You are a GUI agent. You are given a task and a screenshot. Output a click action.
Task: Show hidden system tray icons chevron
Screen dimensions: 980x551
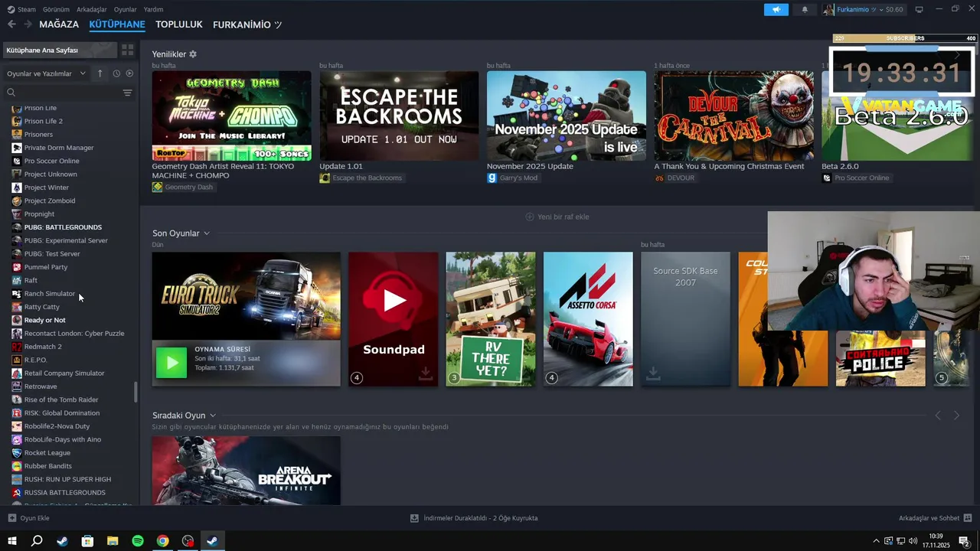click(x=876, y=541)
